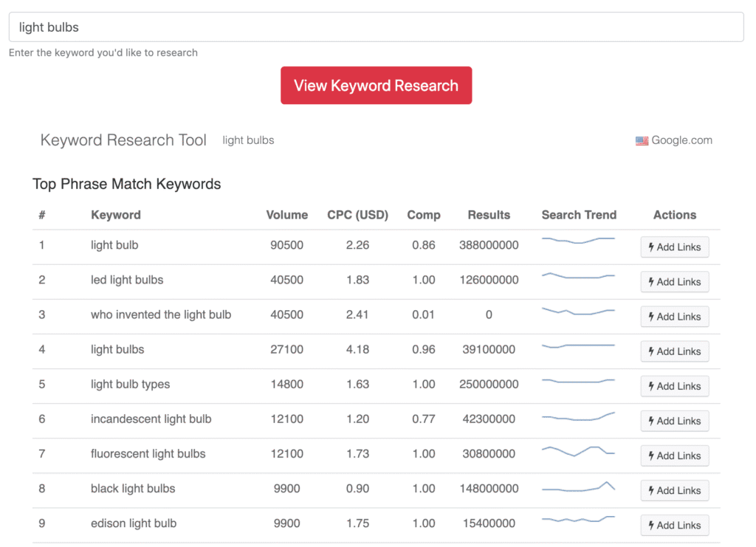Sort results by the Volume column header
Screen dimensions: 756x547
(x=287, y=215)
